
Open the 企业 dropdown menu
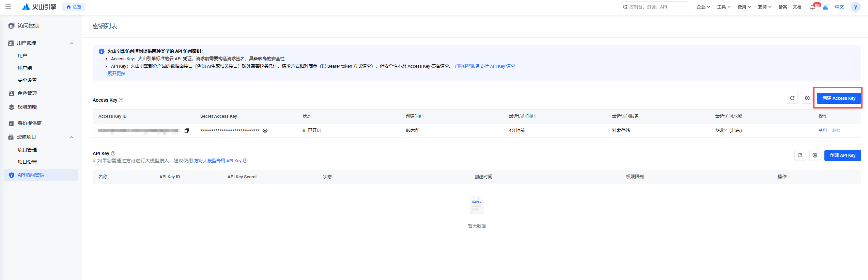click(x=703, y=7)
